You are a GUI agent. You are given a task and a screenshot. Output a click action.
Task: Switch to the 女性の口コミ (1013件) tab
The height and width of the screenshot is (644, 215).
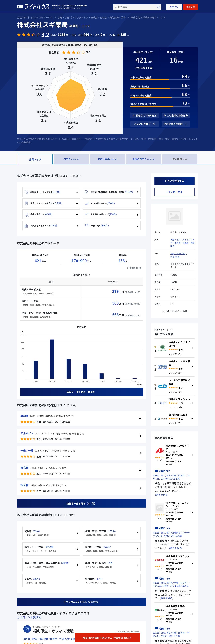click(x=144, y=159)
